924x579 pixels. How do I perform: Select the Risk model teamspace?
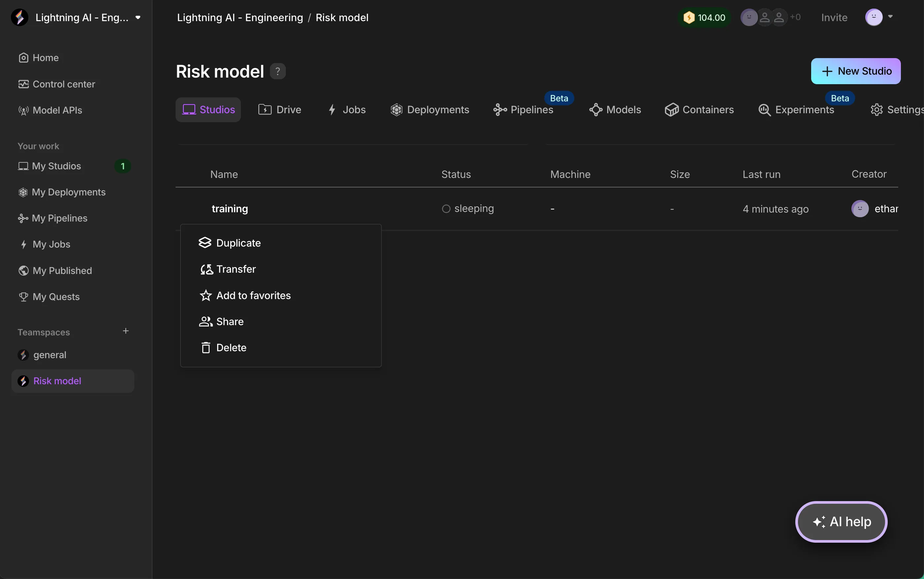pos(73,381)
